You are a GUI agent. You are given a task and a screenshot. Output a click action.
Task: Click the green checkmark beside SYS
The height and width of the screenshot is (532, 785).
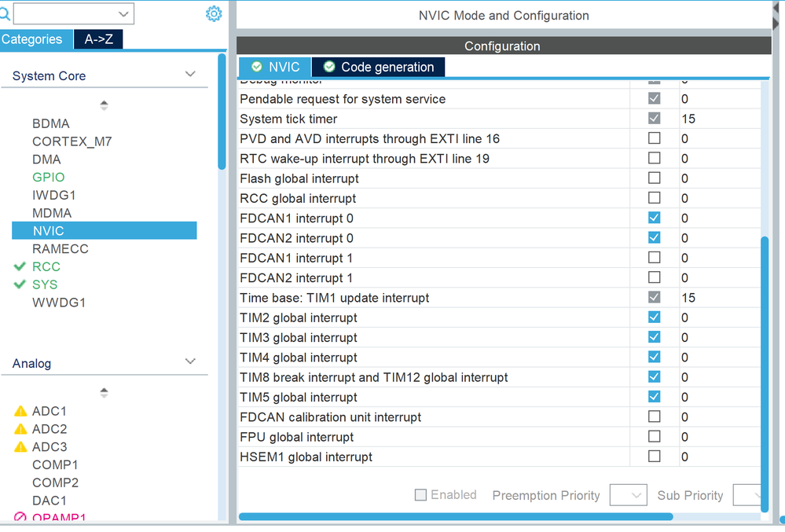[20, 284]
